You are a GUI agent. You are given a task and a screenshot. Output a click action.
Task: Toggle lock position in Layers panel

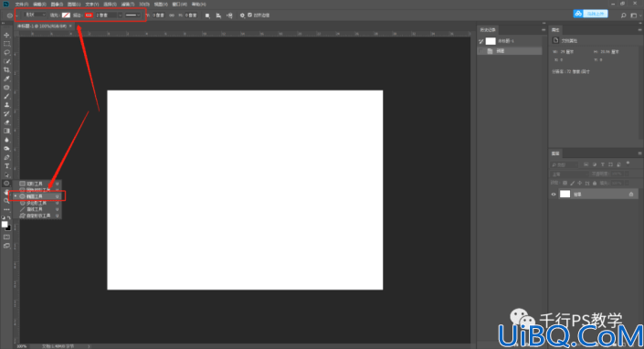[x=580, y=183]
